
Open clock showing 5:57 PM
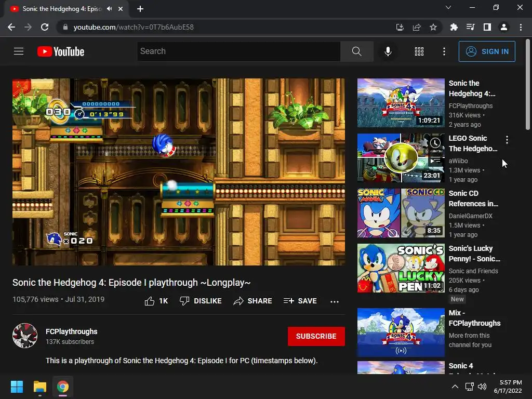click(x=508, y=387)
